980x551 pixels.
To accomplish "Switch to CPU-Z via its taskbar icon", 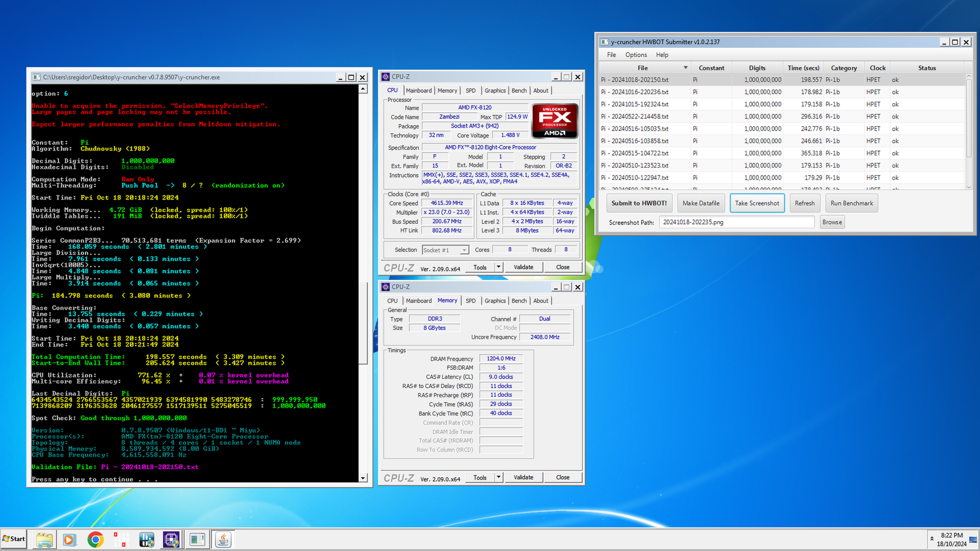I will [171, 539].
